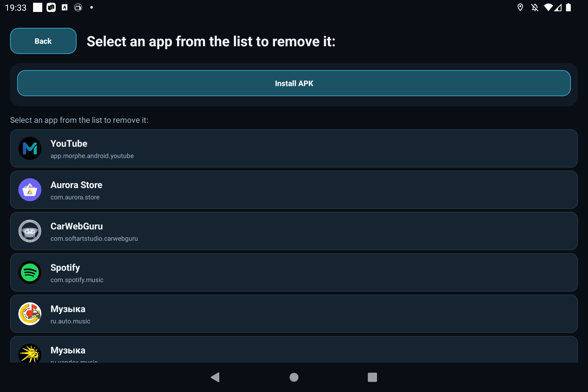
Task: Tap the cellular signal triangle icon
Action: click(x=558, y=7)
